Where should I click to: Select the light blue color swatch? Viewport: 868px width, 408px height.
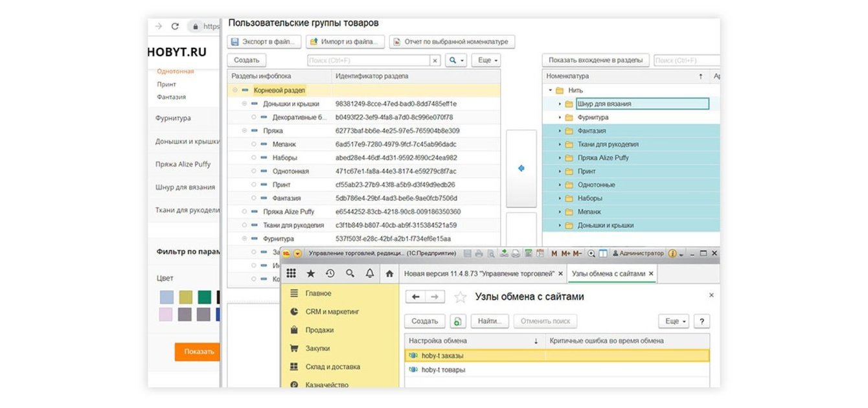[166, 297]
